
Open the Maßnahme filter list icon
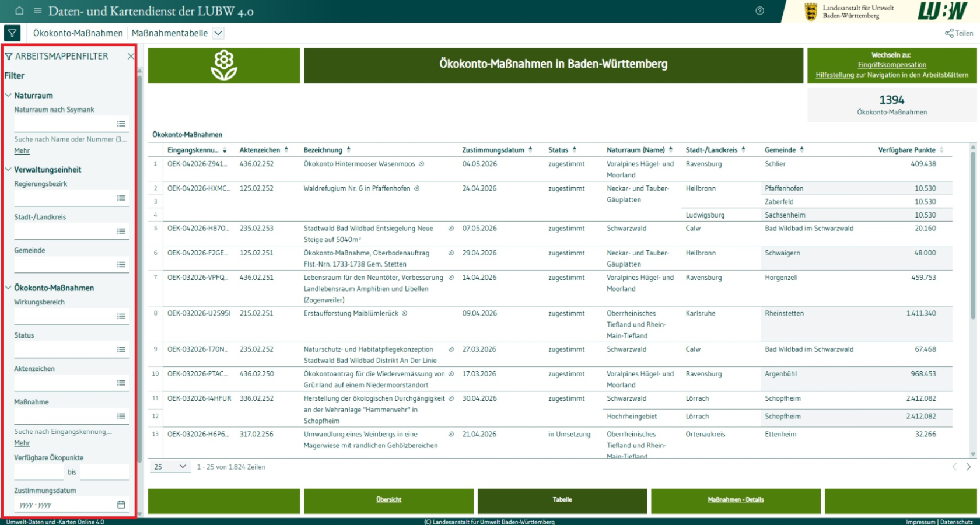point(121,416)
